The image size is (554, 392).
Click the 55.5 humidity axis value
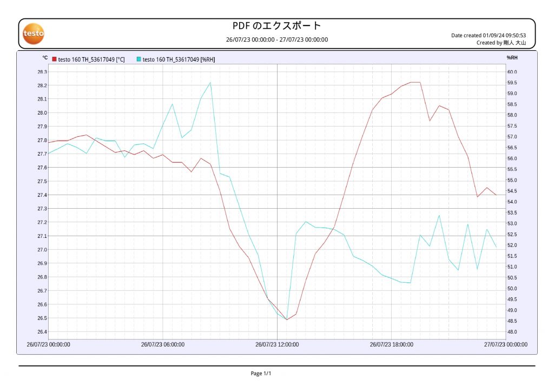(512, 169)
